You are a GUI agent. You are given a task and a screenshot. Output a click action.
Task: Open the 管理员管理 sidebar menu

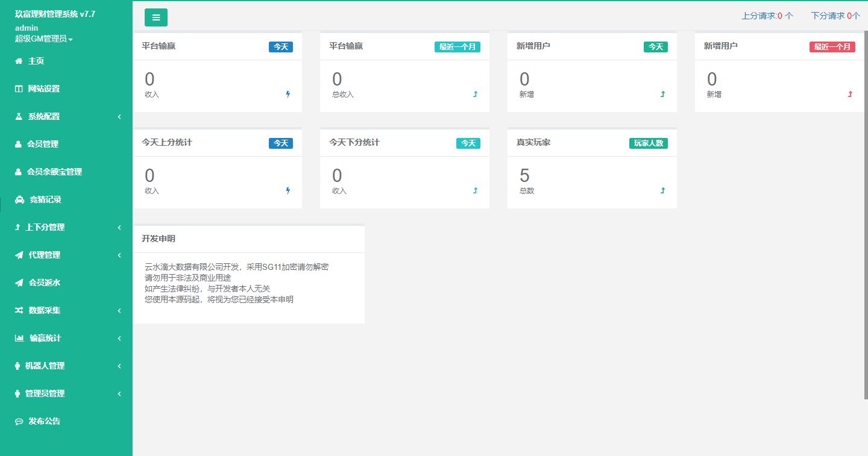(x=45, y=393)
